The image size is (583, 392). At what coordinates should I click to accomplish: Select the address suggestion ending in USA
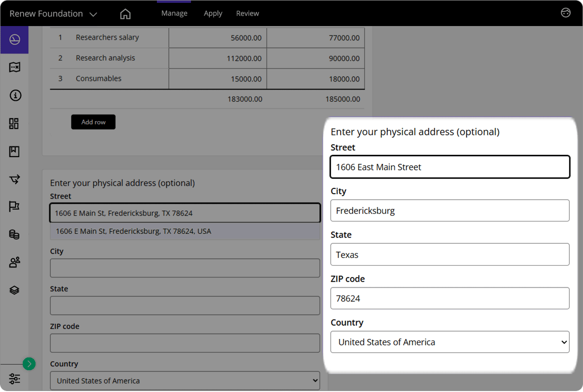pos(185,232)
